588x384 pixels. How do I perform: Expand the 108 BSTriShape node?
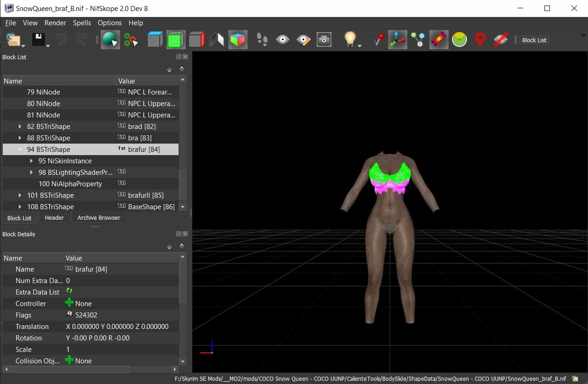[20, 206]
